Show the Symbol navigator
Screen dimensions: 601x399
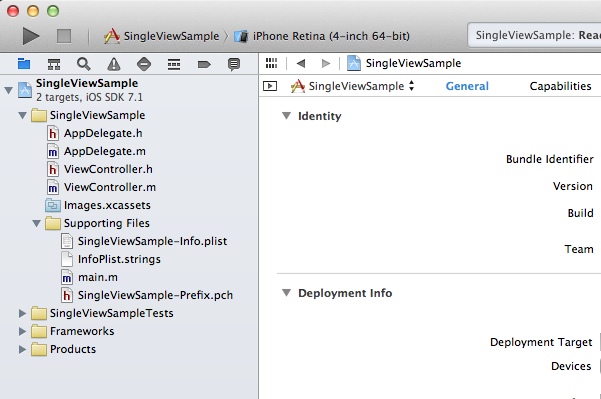(x=54, y=64)
